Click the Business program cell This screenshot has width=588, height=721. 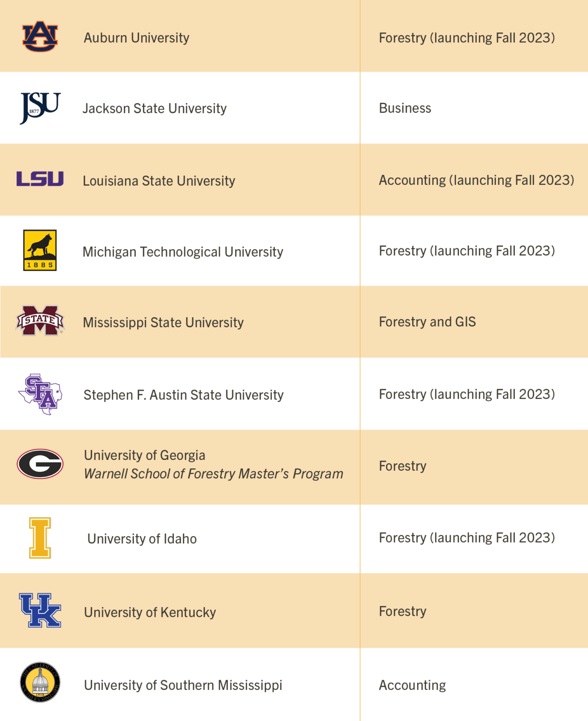(405, 108)
